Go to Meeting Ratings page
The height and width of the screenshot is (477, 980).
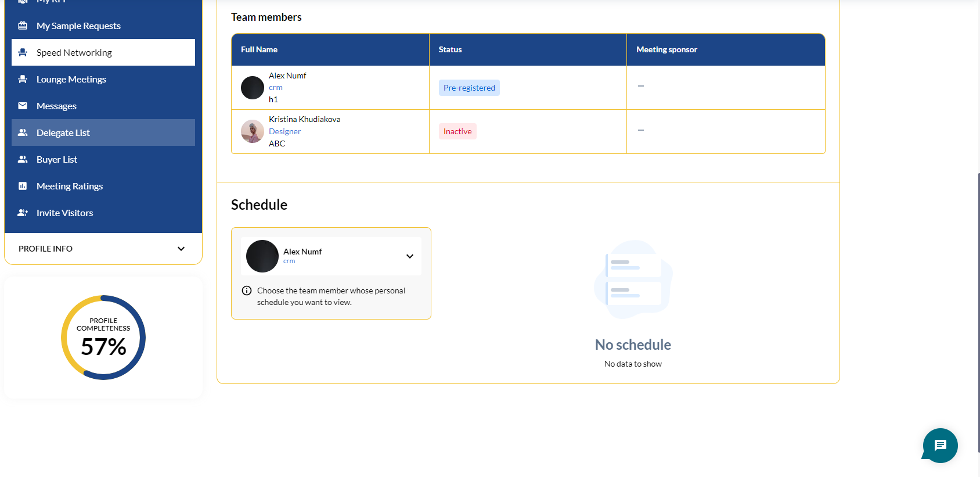click(70, 186)
